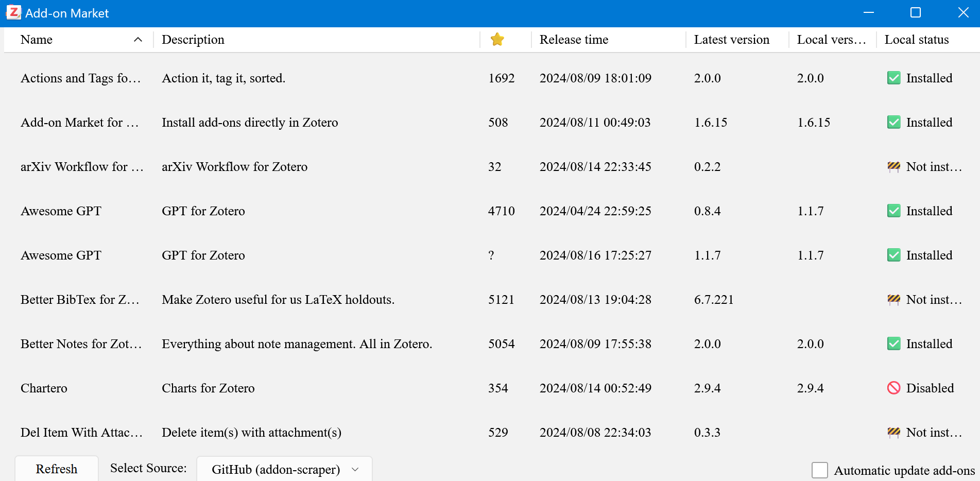Viewport: 980px width, 481px height.
Task: Click 'Make Zotero useful for us LaTeX holdouts.' text
Action: point(278,299)
